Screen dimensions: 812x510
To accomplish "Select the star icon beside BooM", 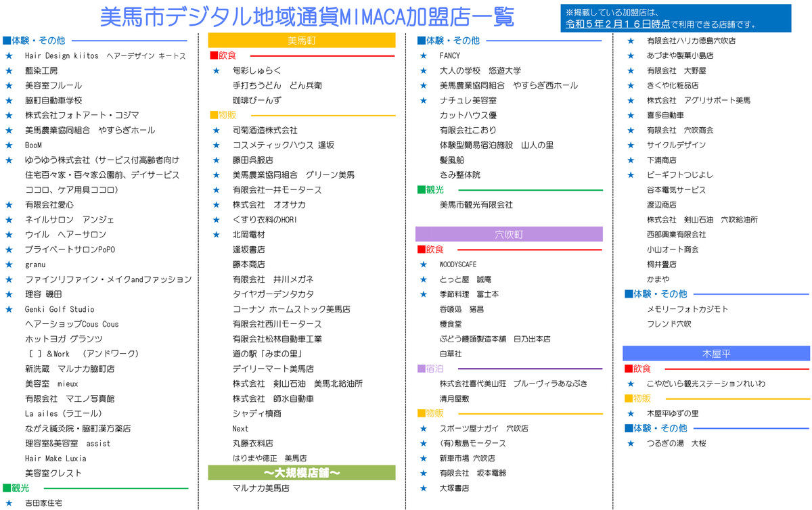I will coord(9,145).
